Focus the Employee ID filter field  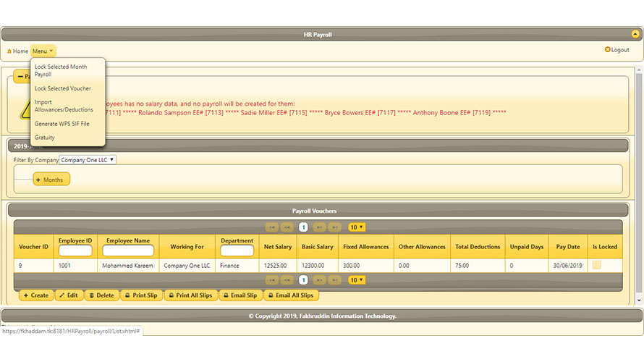75,251
